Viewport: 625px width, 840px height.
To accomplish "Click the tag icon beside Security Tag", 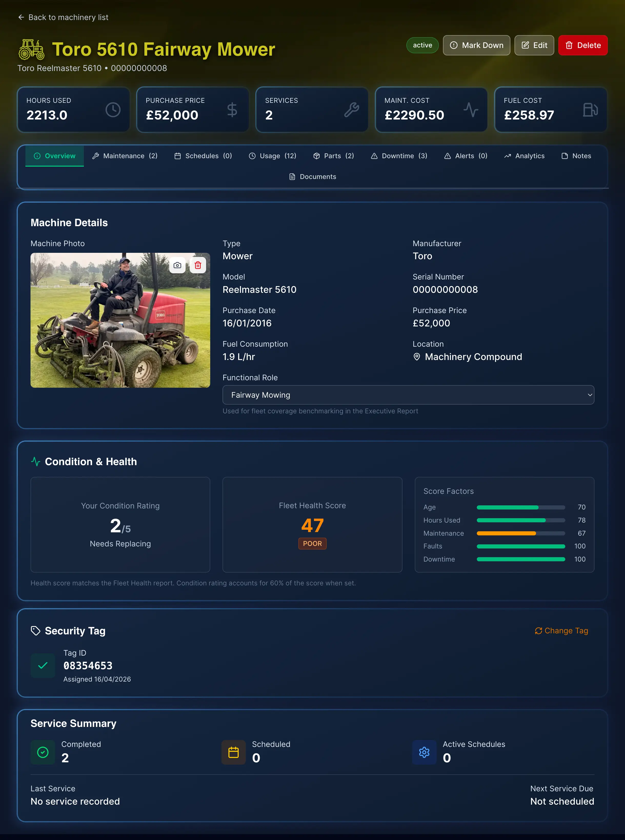I will [36, 631].
